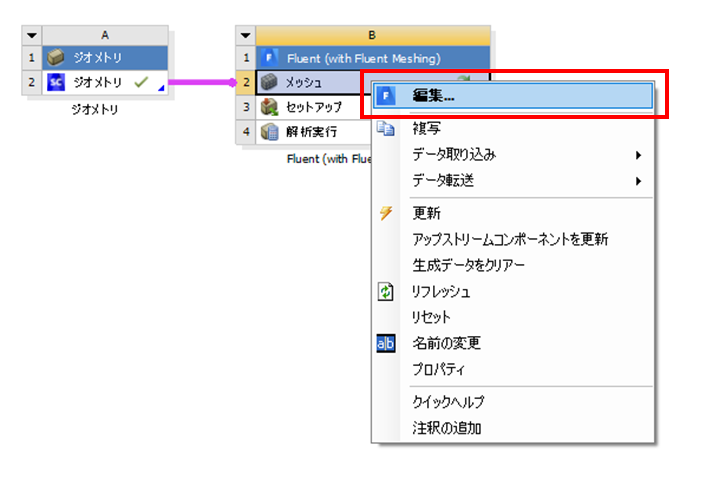Select the セットアップ cell

tap(313, 107)
